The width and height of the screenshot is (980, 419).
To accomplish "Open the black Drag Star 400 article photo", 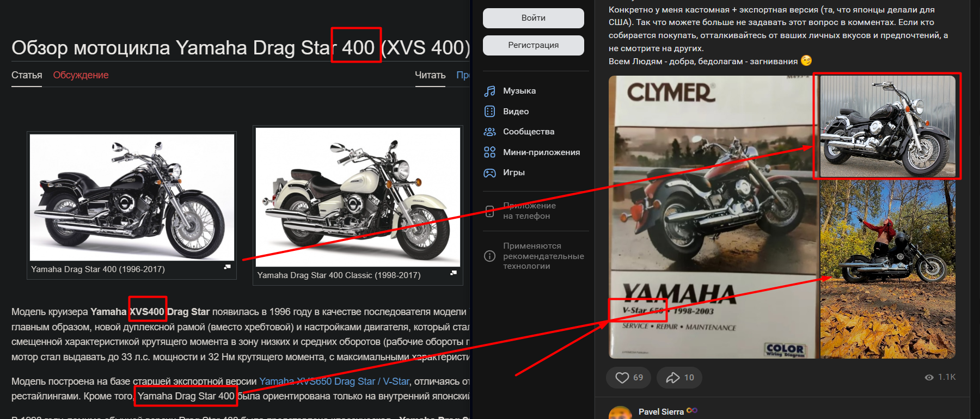I will point(132,198).
